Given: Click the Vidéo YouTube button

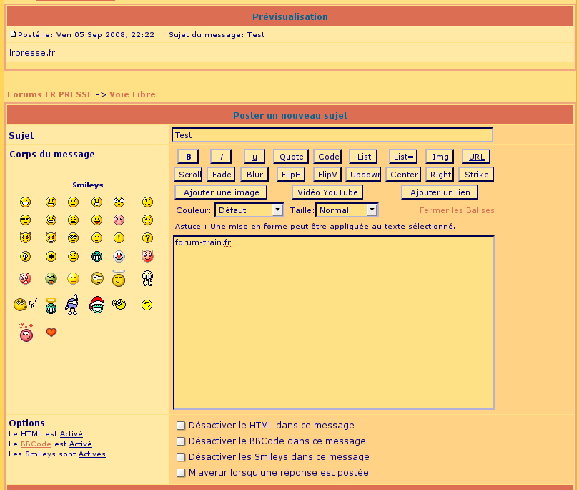Looking at the screenshot, I should pyautogui.click(x=328, y=192).
